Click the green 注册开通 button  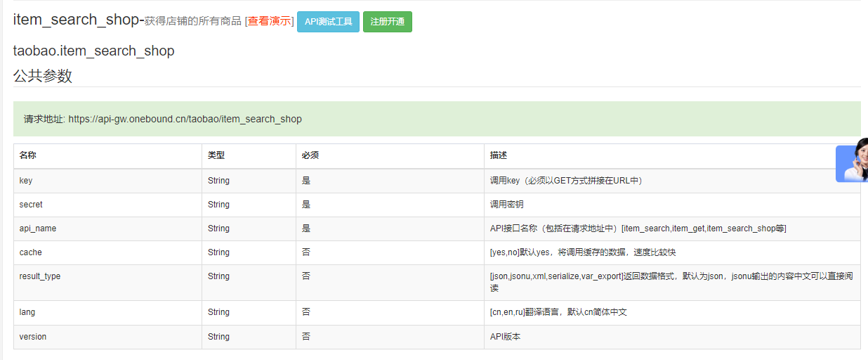point(388,22)
